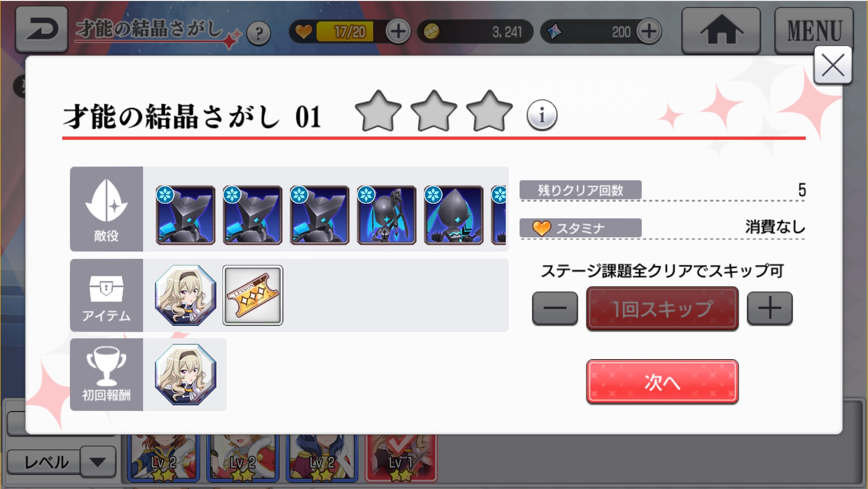Open the MENU button

pos(814,30)
